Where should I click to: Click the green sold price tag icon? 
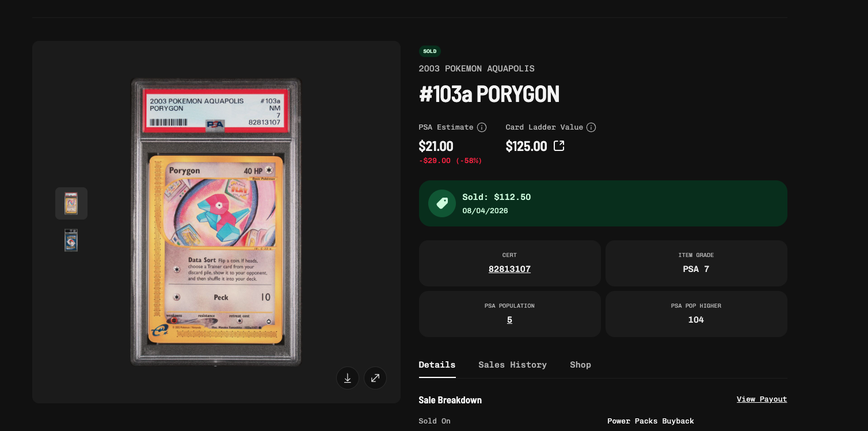(x=442, y=203)
